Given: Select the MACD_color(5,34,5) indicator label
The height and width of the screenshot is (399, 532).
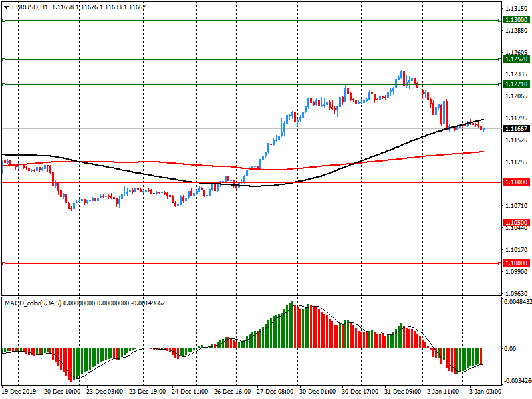Looking at the screenshot, I should (33, 303).
